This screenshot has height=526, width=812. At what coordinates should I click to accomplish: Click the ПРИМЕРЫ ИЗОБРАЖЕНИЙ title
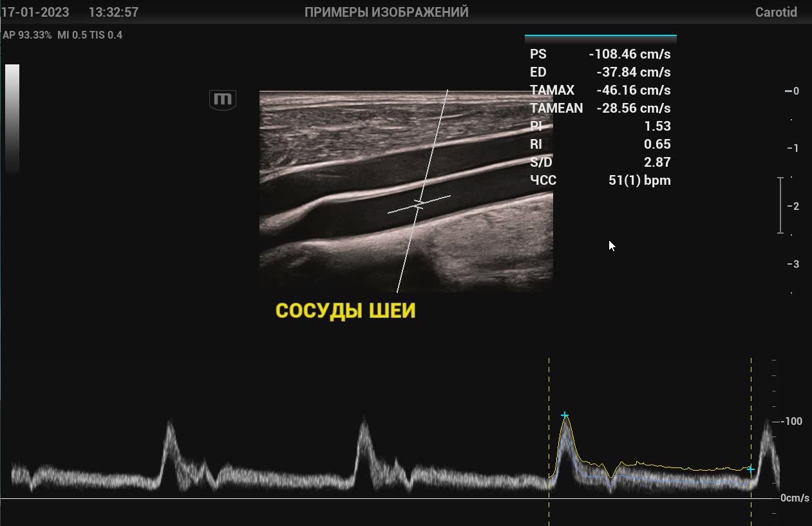386,12
